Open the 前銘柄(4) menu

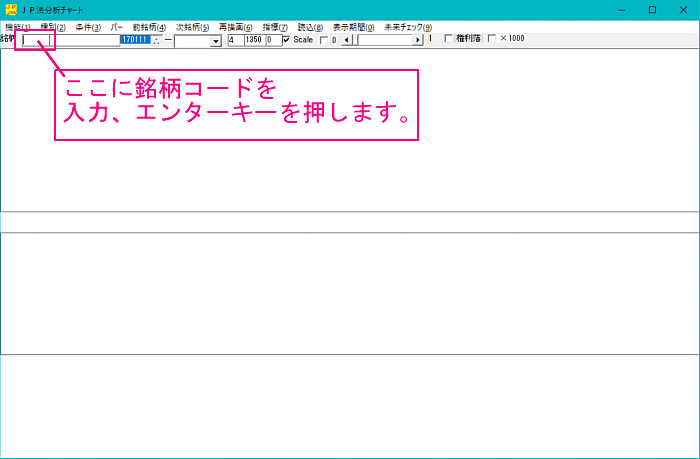click(x=149, y=27)
